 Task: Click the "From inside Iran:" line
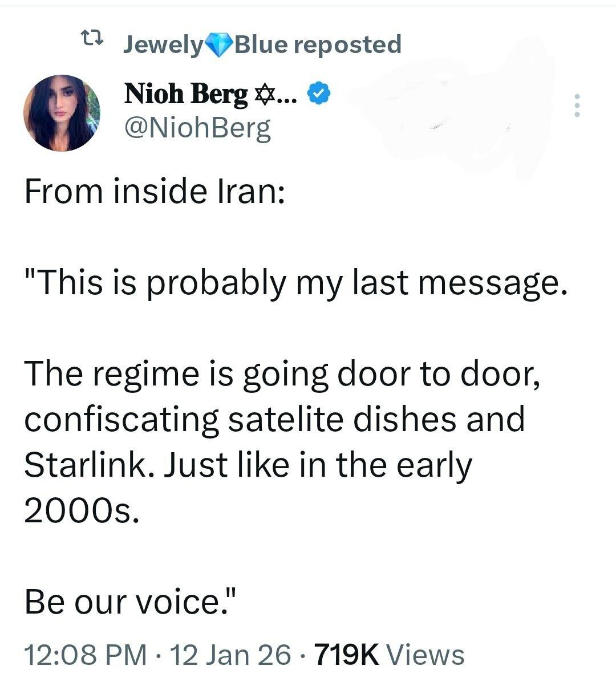(x=154, y=192)
